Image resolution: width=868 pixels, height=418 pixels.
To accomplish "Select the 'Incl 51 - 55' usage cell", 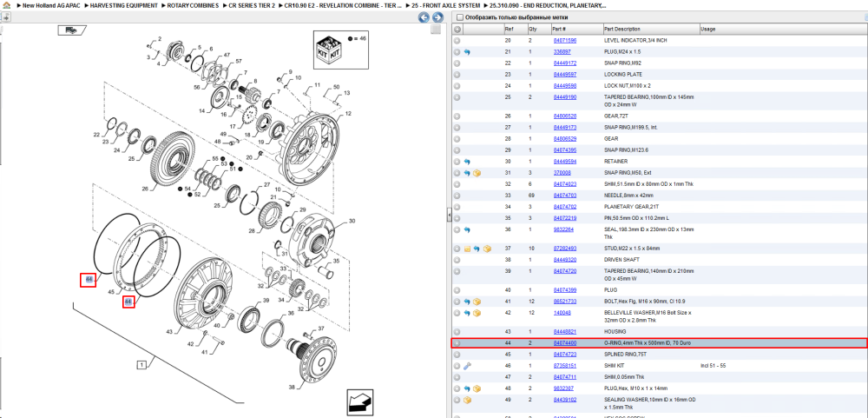I will (714, 366).
